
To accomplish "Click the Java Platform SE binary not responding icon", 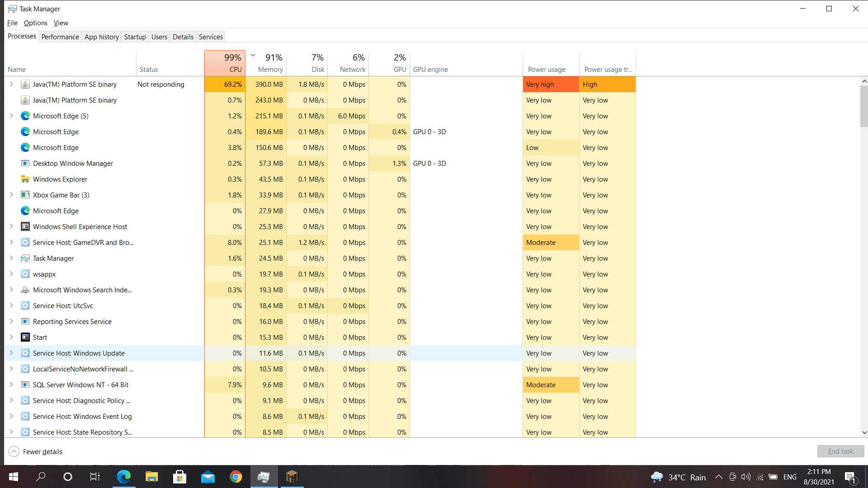I will [x=25, y=84].
